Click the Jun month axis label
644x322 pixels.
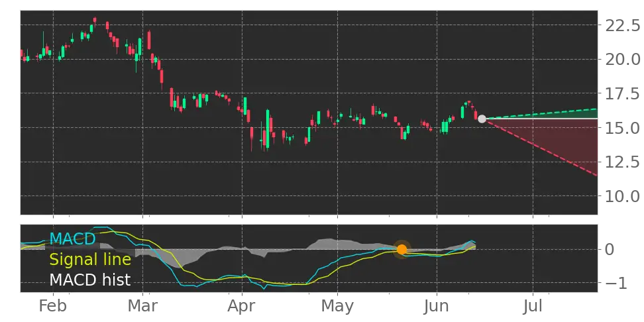click(437, 306)
